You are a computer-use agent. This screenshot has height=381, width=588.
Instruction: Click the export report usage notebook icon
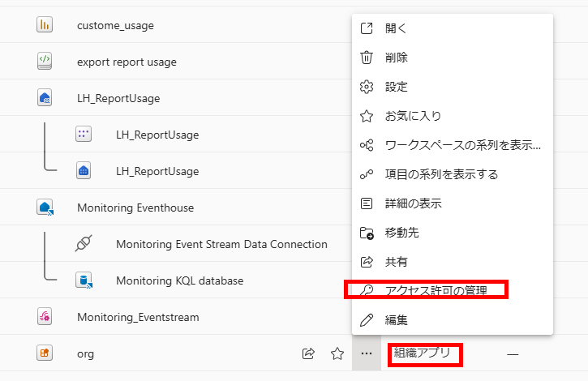[x=45, y=61]
